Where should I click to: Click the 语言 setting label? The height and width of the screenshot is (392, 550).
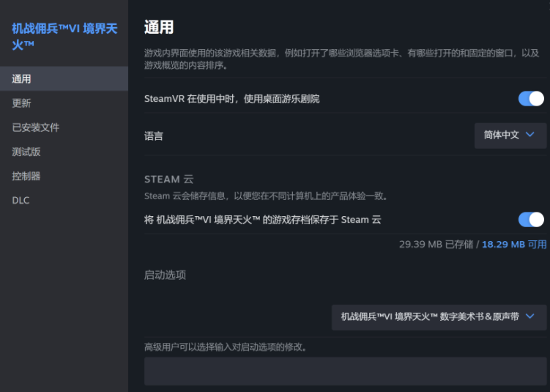pos(154,136)
